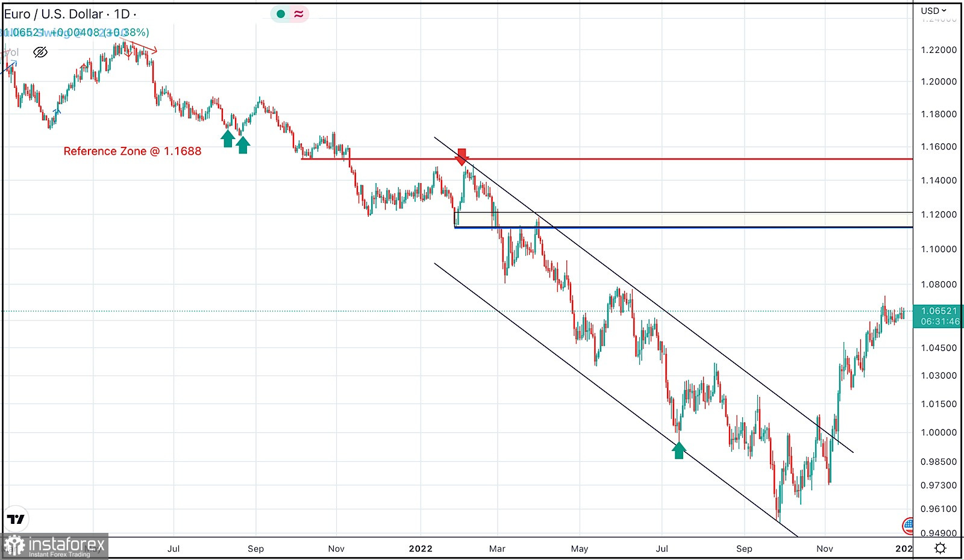
Task: Open the chart settings gear icon
Action: [x=940, y=548]
